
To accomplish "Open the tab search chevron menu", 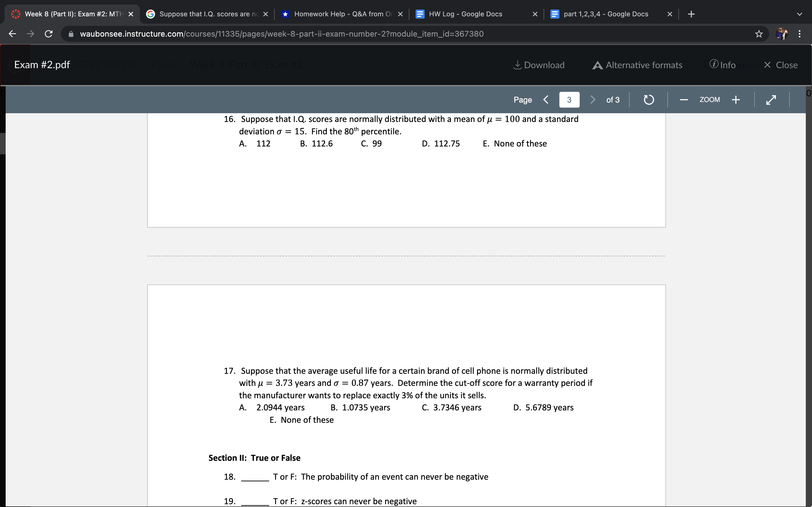I will [x=800, y=14].
